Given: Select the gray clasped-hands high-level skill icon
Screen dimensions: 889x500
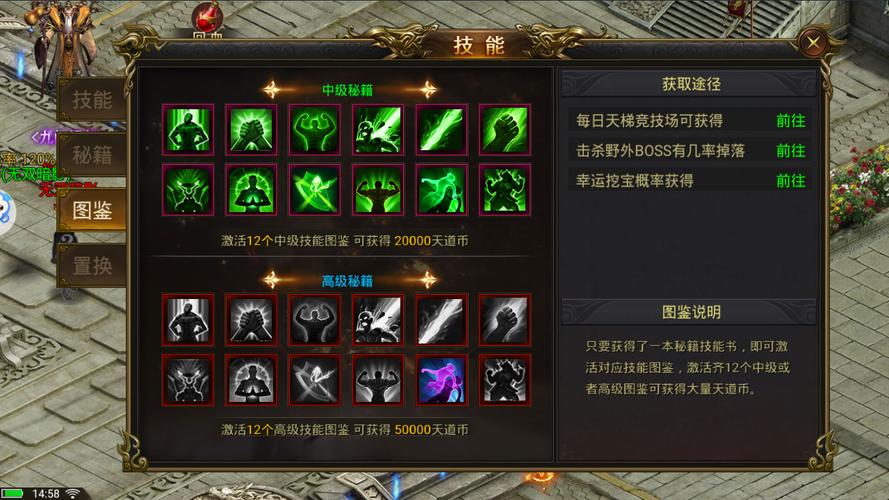Looking at the screenshot, I should pyautogui.click(x=251, y=320).
